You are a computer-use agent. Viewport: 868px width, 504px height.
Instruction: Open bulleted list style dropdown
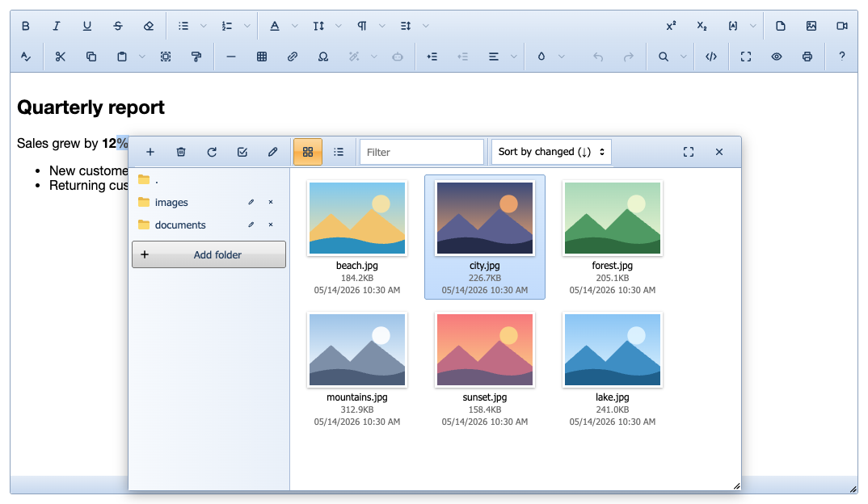[x=203, y=26]
